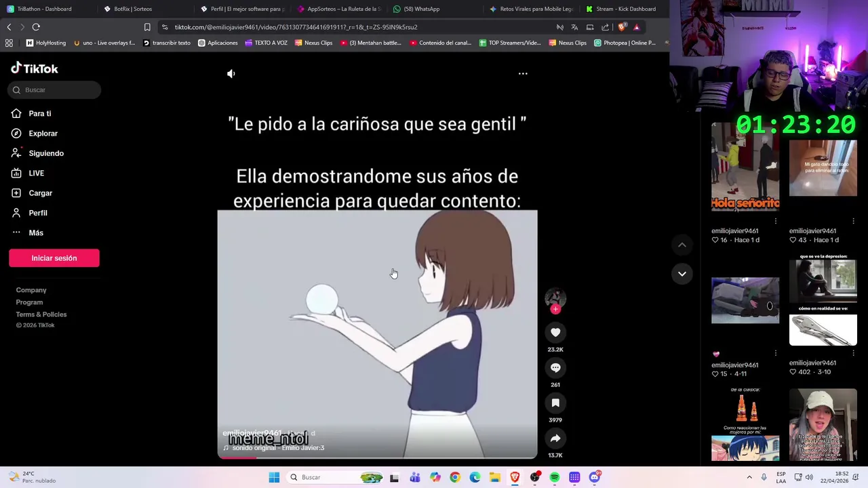This screenshot has height=488, width=868.
Task: Switch to the TriBathon - Dashboard tab
Action: pos(44,9)
